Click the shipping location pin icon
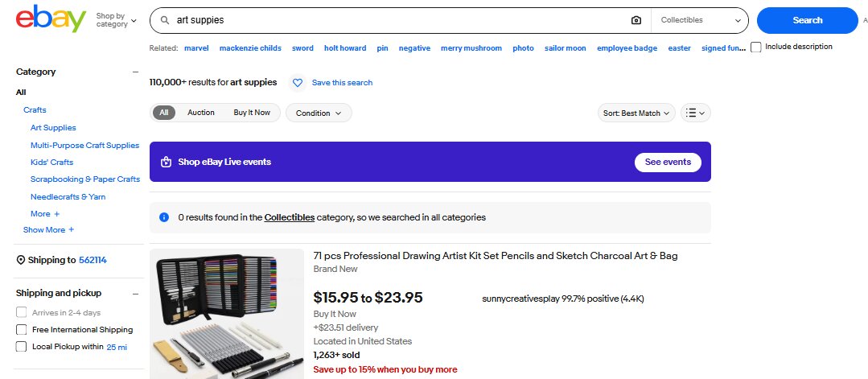Screen dimensions: 868x379 tap(21, 260)
